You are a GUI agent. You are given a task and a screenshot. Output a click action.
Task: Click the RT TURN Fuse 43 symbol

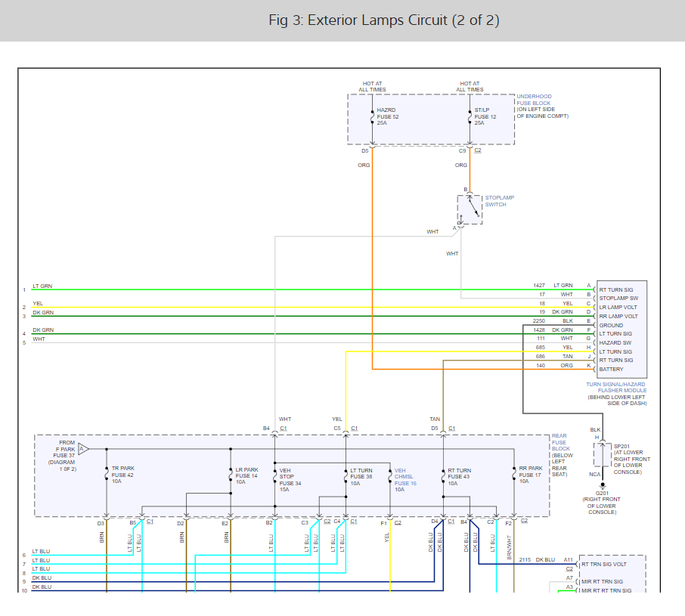[x=442, y=475]
